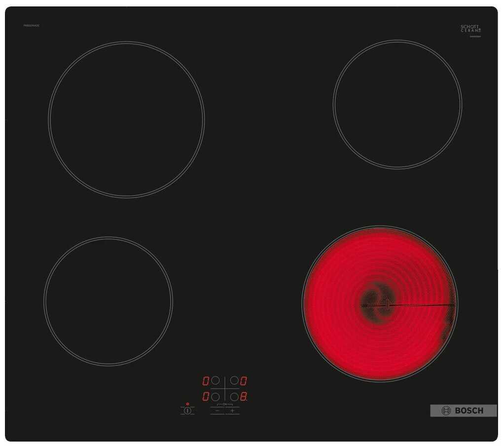503x448 pixels.
Task: Click the BOSCH brand logo
Action: (x=463, y=411)
